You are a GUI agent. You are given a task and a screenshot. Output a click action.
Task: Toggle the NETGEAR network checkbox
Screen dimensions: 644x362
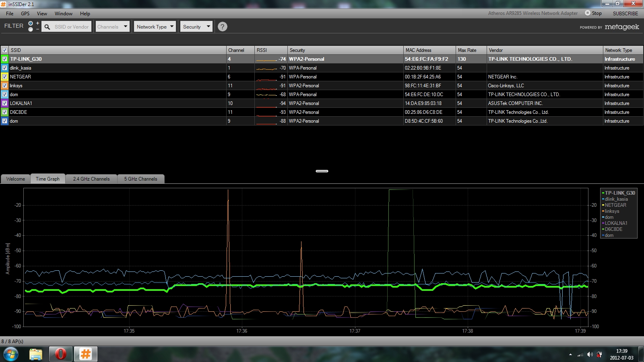coord(4,77)
